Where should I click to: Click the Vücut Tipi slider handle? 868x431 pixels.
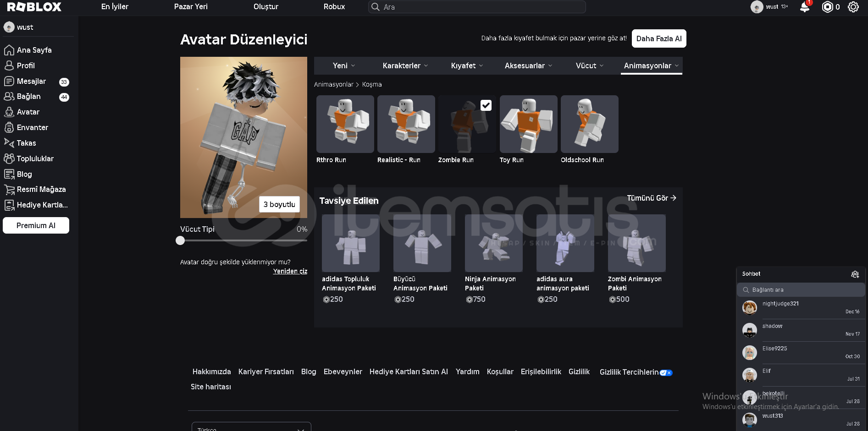(180, 240)
